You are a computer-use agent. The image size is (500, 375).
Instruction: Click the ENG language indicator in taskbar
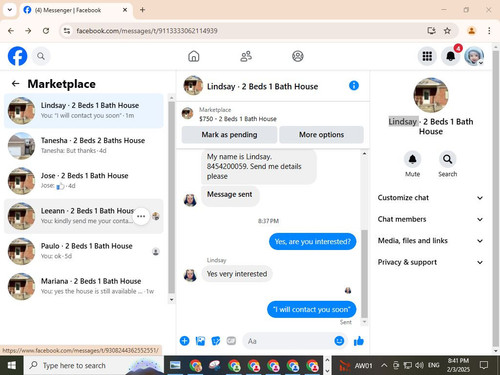coord(433,365)
